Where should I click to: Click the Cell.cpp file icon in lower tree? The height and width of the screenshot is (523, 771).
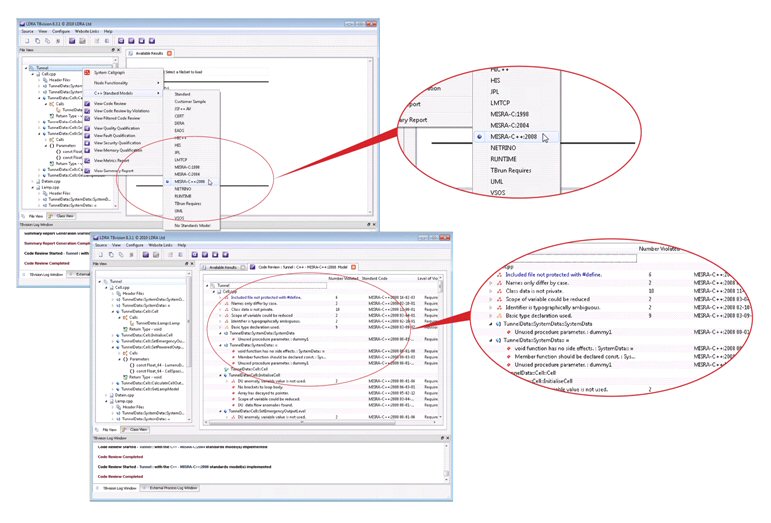pyautogui.click(x=113, y=286)
